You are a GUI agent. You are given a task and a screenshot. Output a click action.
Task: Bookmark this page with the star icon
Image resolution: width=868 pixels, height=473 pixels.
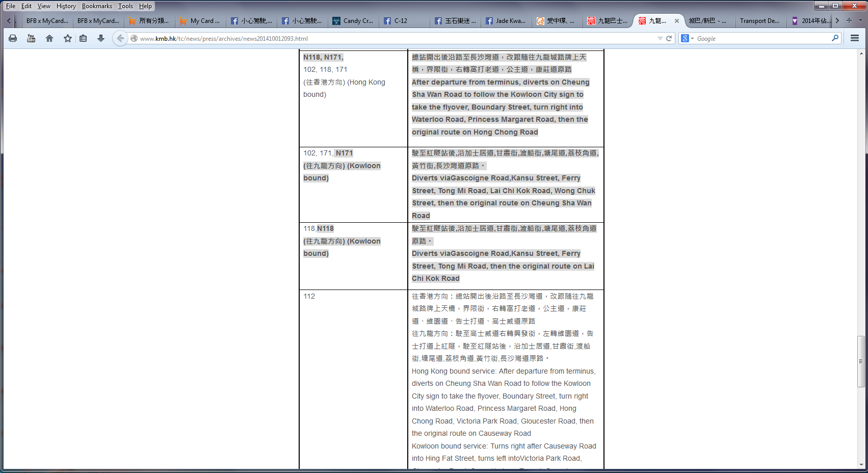[67, 38]
